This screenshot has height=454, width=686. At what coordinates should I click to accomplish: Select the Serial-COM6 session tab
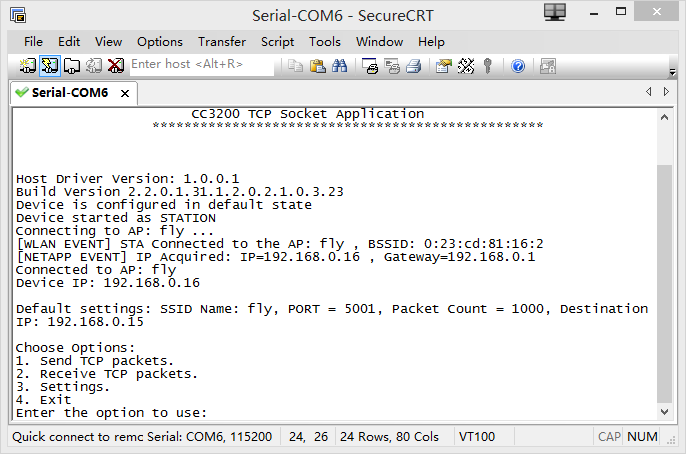point(69,93)
